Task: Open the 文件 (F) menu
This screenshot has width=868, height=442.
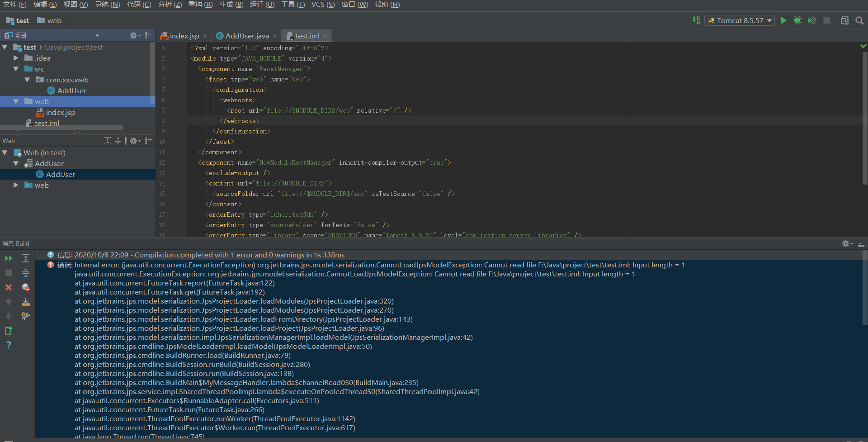Action: point(15,5)
